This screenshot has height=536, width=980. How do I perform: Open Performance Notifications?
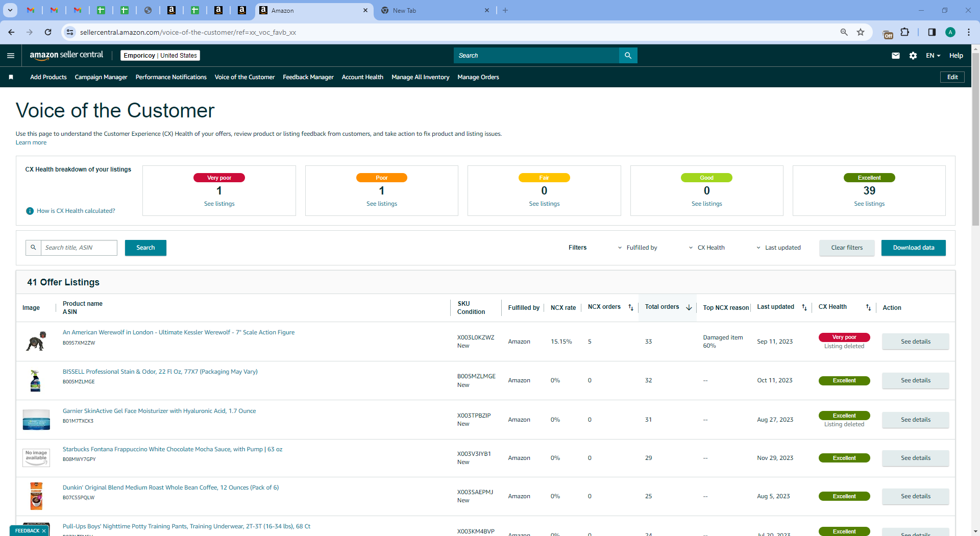point(171,77)
